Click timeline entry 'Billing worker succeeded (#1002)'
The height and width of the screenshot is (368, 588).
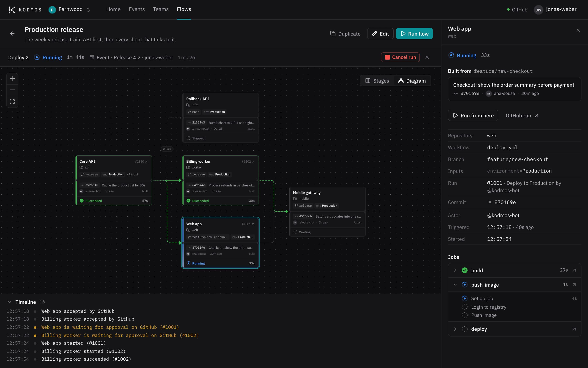click(86, 359)
